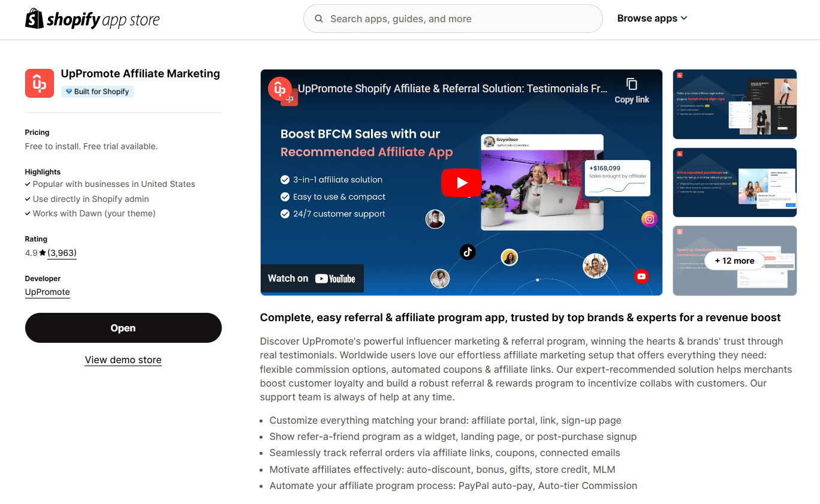Click the red YouTube icon in orbit
This screenshot has height=504, width=820.
click(x=641, y=276)
